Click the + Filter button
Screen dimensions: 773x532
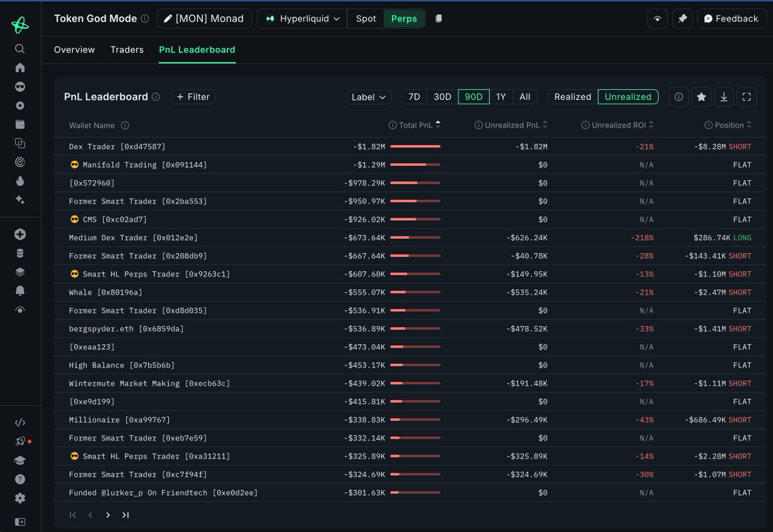pos(193,97)
